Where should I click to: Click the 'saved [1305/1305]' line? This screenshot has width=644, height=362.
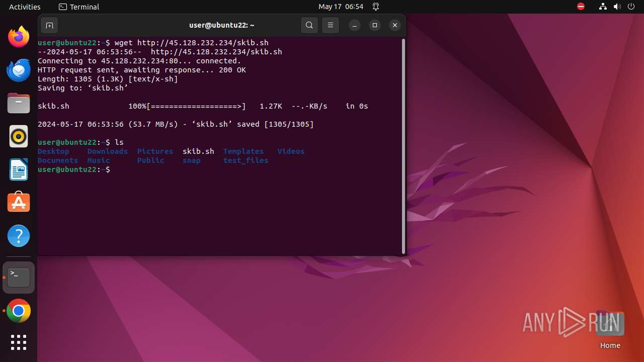pos(176,124)
